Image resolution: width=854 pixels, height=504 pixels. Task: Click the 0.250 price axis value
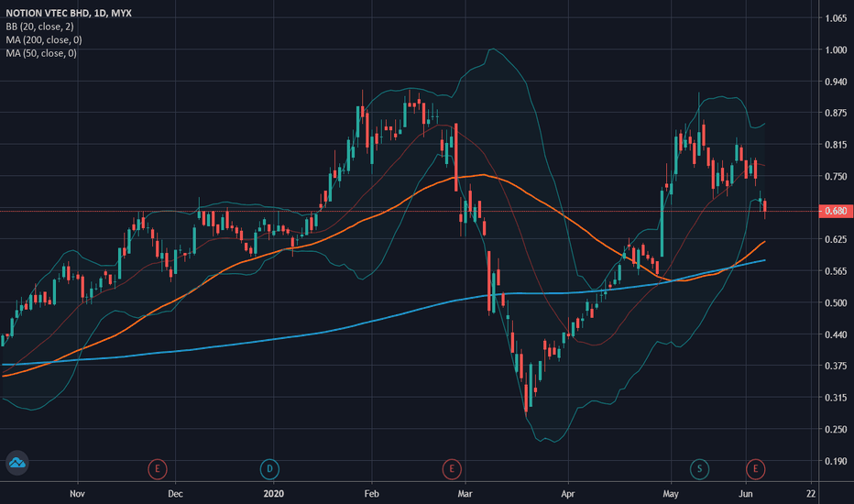tap(836, 430)
